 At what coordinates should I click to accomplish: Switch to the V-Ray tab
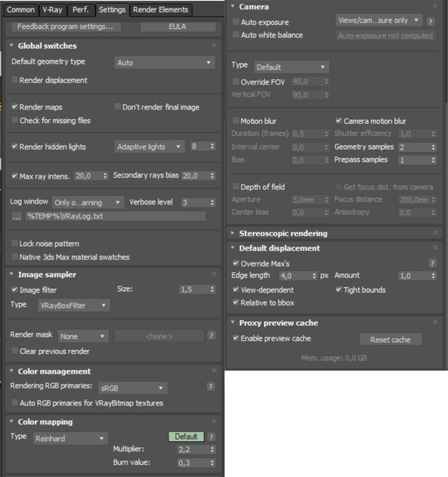pos(52,10)
